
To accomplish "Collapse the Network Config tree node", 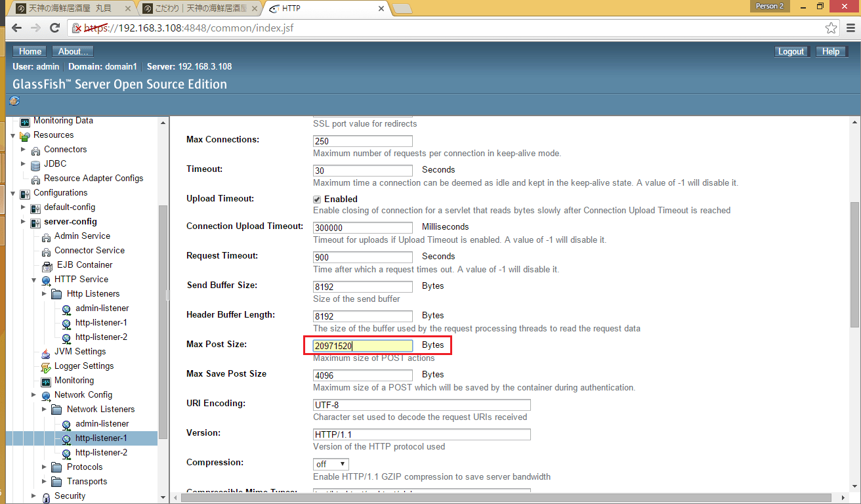I will 33,395.
